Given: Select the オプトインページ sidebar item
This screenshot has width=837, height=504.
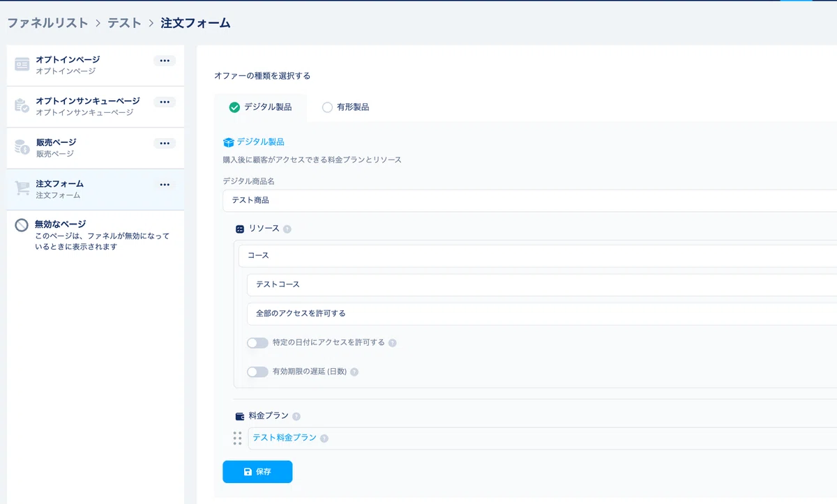Looking at the screenshot, I should point(96,66).
